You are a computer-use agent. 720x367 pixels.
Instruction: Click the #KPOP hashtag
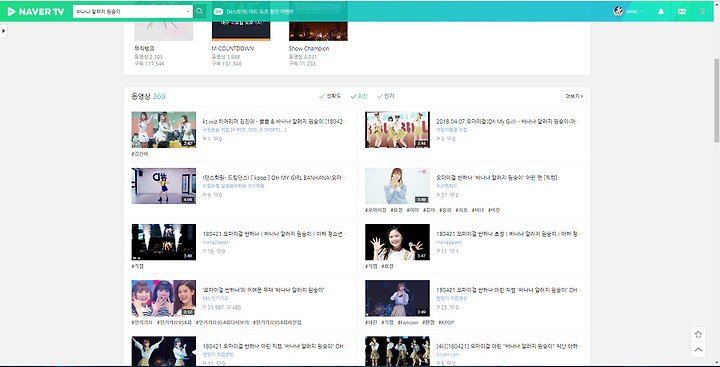446,322
